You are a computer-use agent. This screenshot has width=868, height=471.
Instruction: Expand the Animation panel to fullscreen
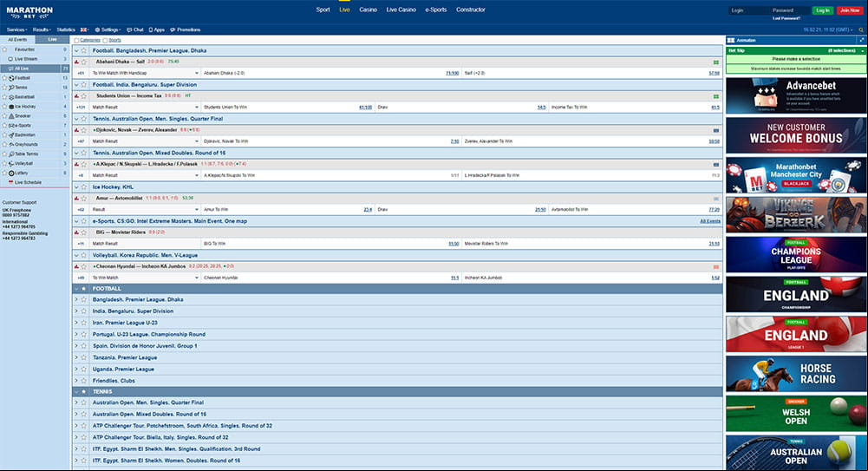[861, 40]
